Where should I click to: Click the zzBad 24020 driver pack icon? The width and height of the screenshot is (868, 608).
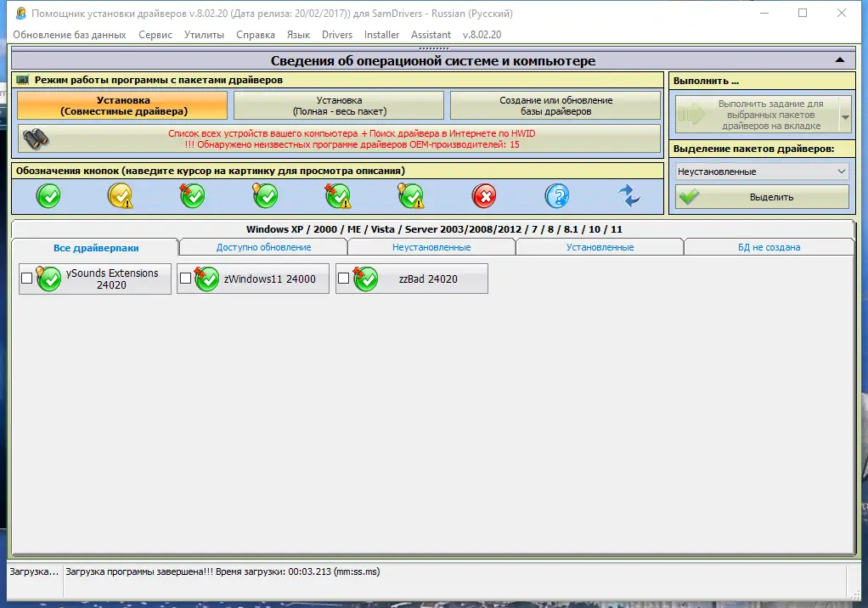click(365, 279)
